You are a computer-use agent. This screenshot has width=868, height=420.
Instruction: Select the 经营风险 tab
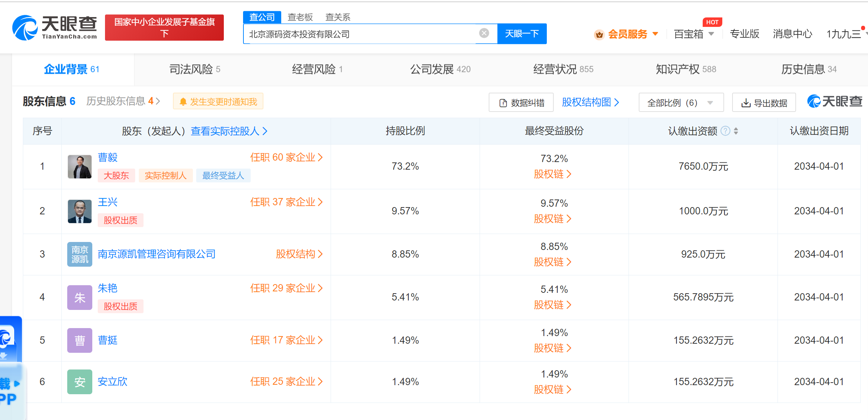coord(317,69)
